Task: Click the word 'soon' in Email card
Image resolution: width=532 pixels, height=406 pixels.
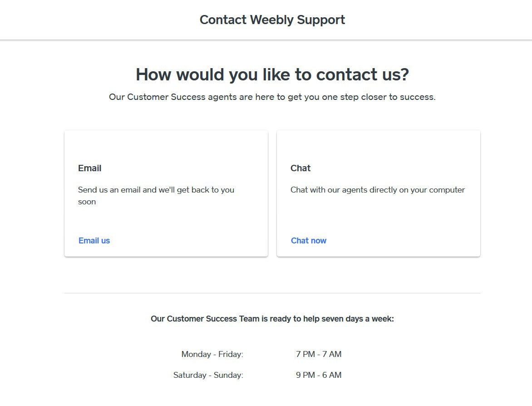Action: 87,202
